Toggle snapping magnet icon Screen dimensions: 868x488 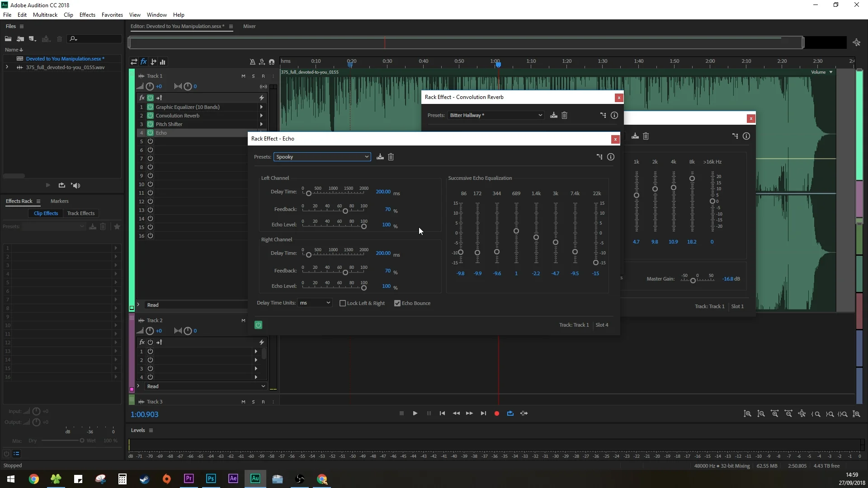click(x=272, y=62)
